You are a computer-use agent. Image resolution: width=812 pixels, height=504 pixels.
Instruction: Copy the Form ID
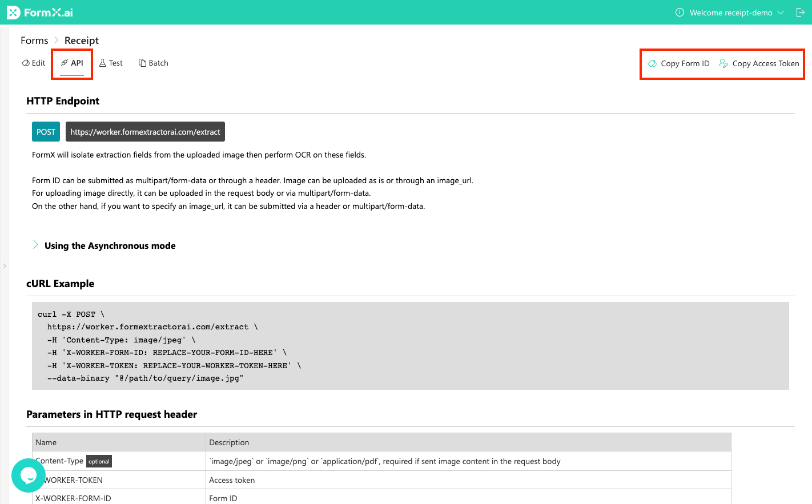(x=678, y=63)
